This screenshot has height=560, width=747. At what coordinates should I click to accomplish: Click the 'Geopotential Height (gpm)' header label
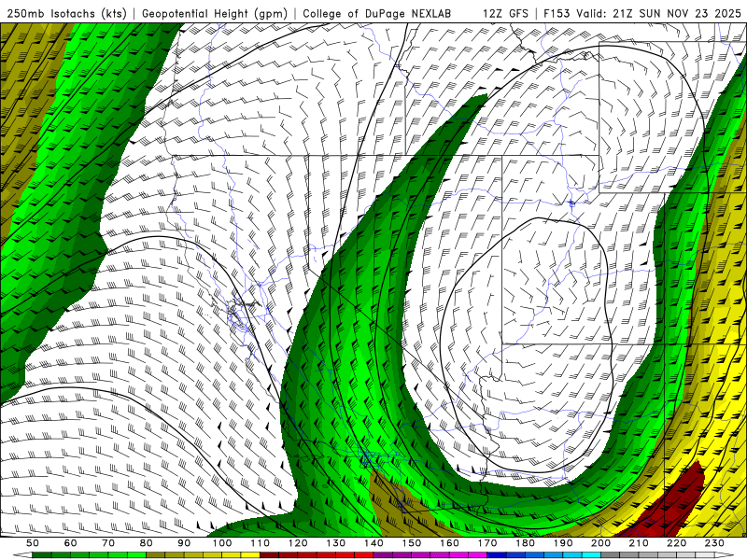click(215, 14)
